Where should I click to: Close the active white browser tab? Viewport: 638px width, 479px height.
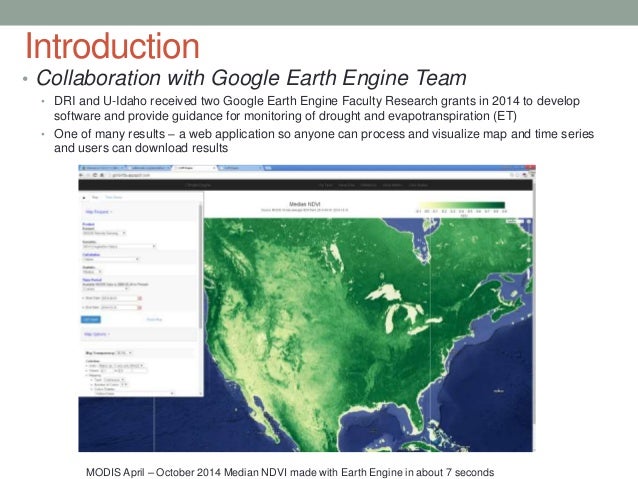(x=214, y=168)
